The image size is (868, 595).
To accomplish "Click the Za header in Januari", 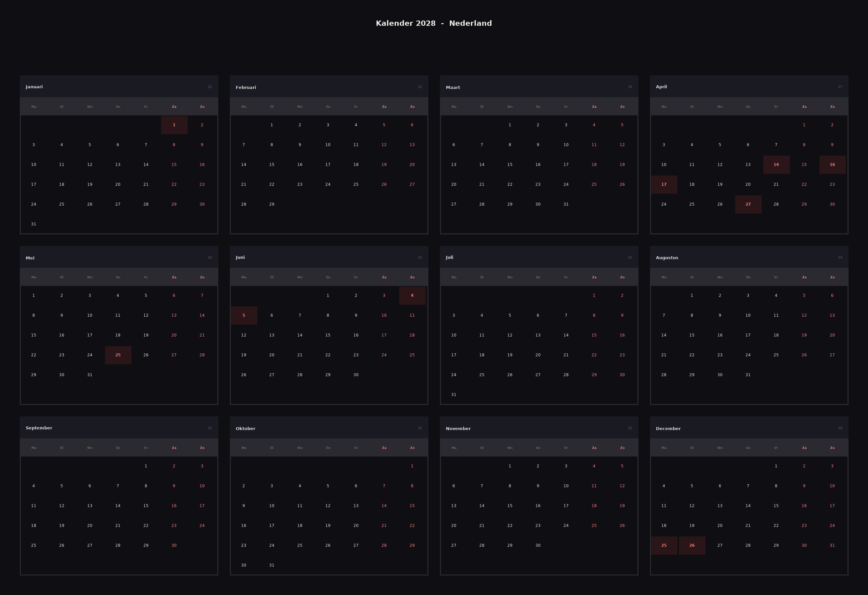I will coord(174,106).
